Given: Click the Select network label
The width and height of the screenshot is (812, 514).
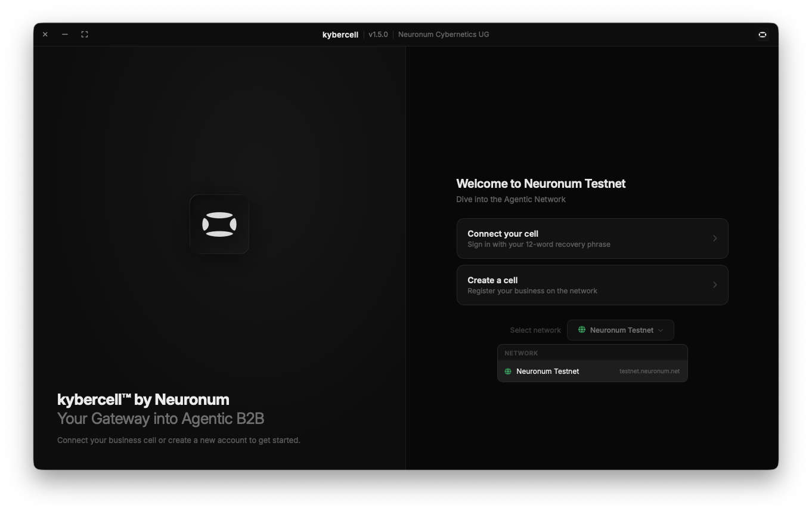Looking at the screenshot, I should (x=535, y=330).
